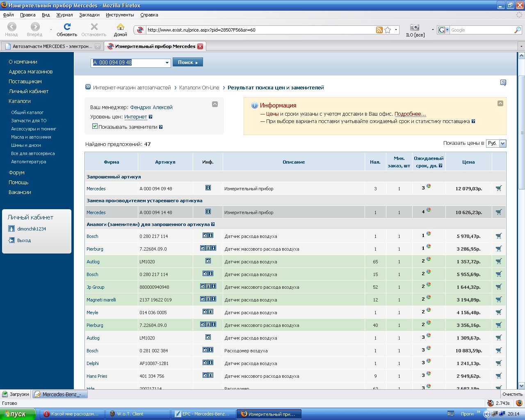
Task: Reload the page with Обновить
Action: click(67, 30)
